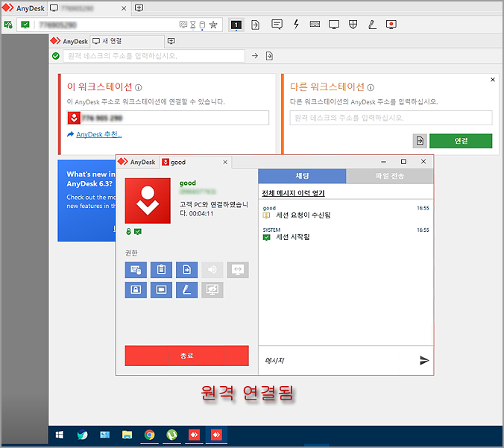Activate the whiteboard pen icon in toolbar

(372, 25)
